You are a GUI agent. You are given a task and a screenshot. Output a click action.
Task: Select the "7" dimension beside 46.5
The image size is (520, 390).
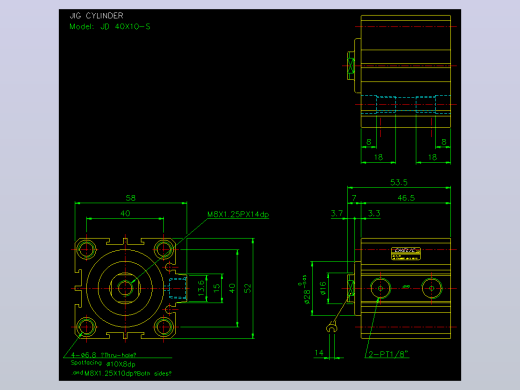354,198
